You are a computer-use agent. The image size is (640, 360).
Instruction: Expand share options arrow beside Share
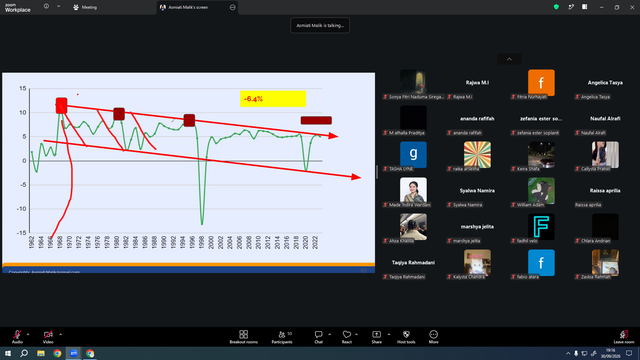(389, 334)
